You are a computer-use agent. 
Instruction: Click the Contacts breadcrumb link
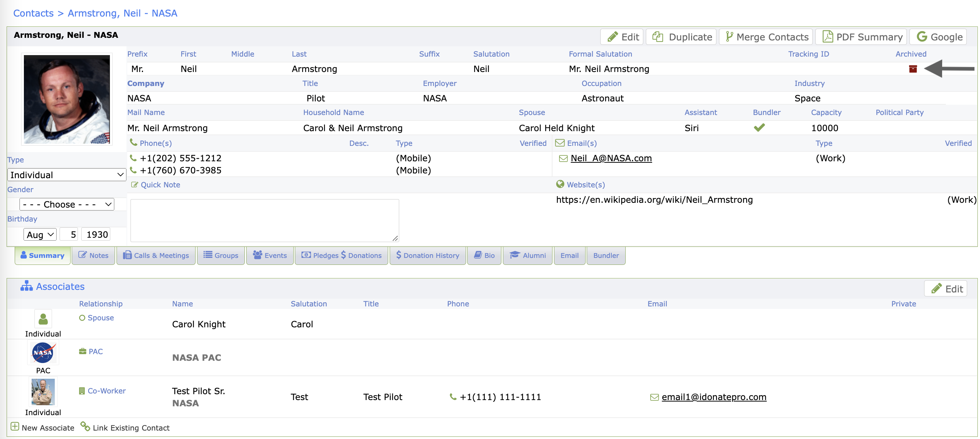pyautogui.click(x=33, y=13)
